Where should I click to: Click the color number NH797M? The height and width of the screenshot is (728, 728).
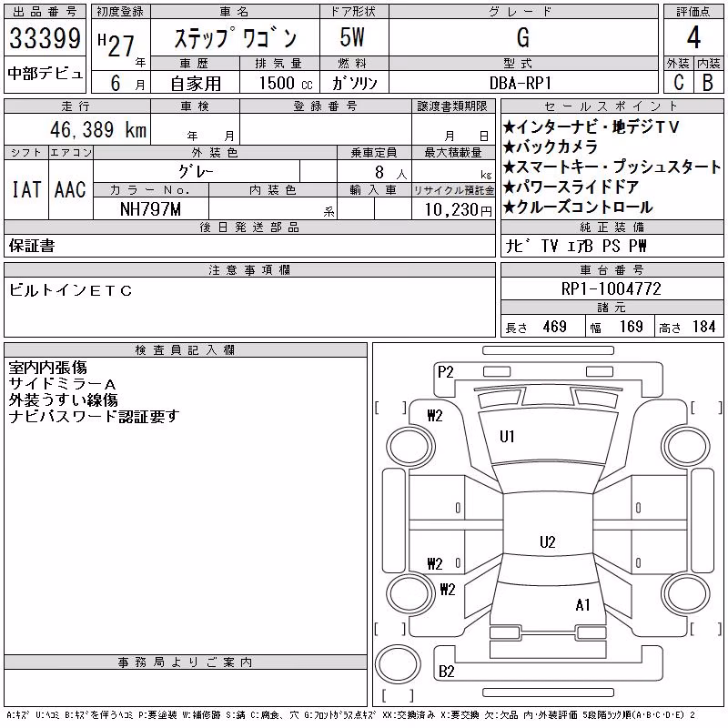click(x=150, y=209)
